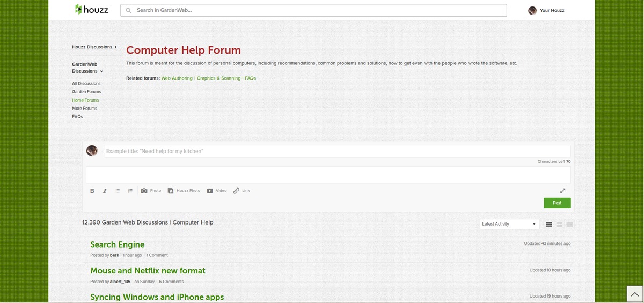644x303 pixels.
Task: Click the Updated 10 hours ago text
Action: click(550, 270)
